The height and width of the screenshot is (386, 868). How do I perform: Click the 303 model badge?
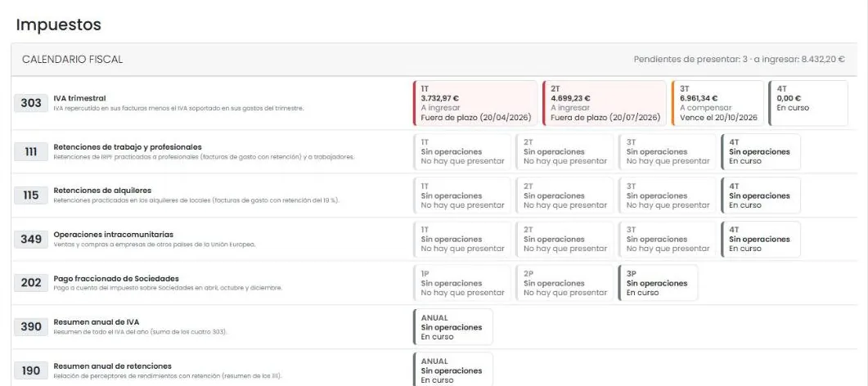click(x=31, y=103)
